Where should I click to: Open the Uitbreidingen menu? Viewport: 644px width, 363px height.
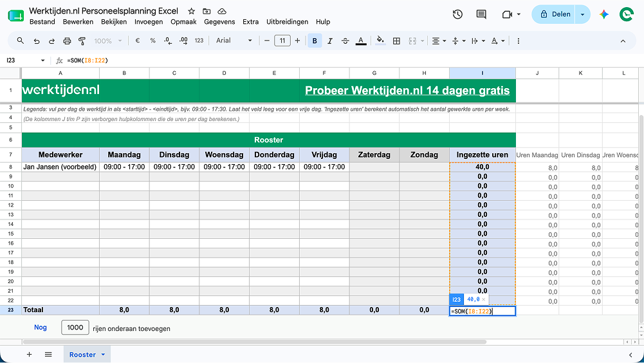point(287,22)
